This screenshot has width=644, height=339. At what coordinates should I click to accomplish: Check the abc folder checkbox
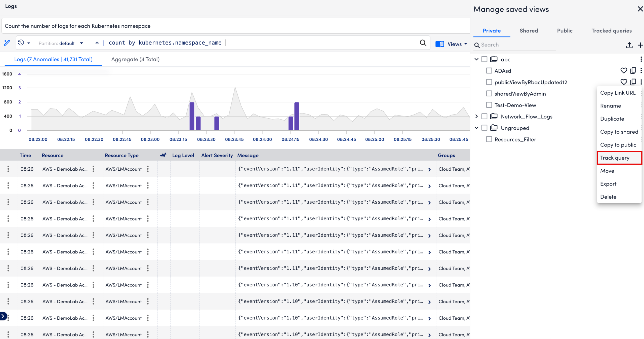484,59
